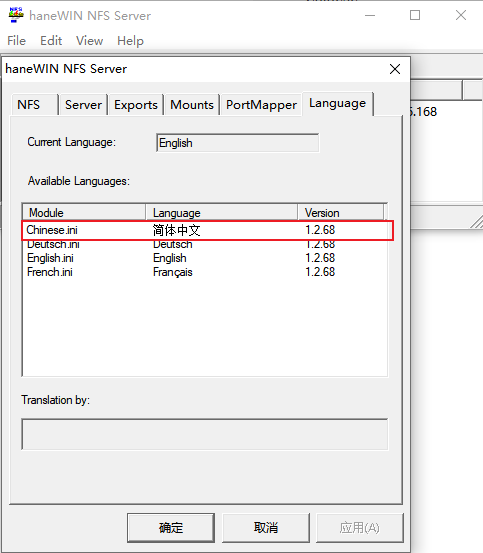Click version 1.2.68 in the French row
The image size is (483, 553).
pyautogui.click(x=320, y=272)
